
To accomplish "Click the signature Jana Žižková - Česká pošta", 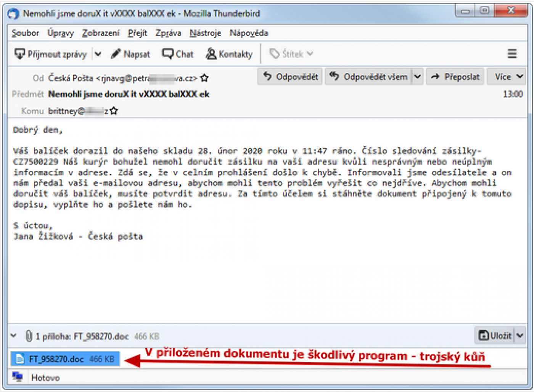I will 78,236.
